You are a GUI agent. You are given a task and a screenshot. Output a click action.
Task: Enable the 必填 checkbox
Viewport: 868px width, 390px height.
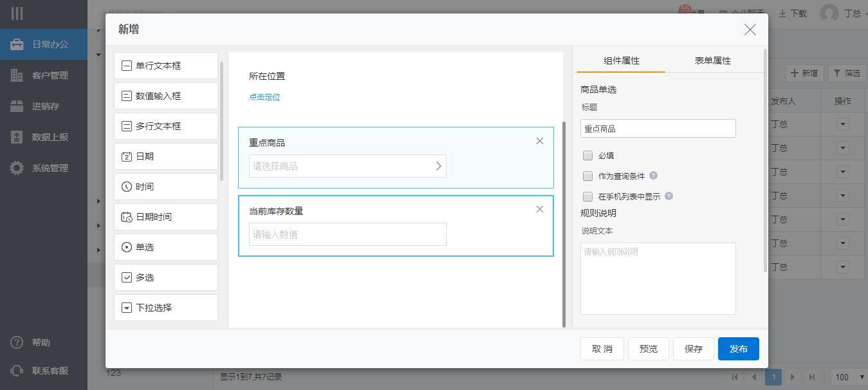(587, 155)
